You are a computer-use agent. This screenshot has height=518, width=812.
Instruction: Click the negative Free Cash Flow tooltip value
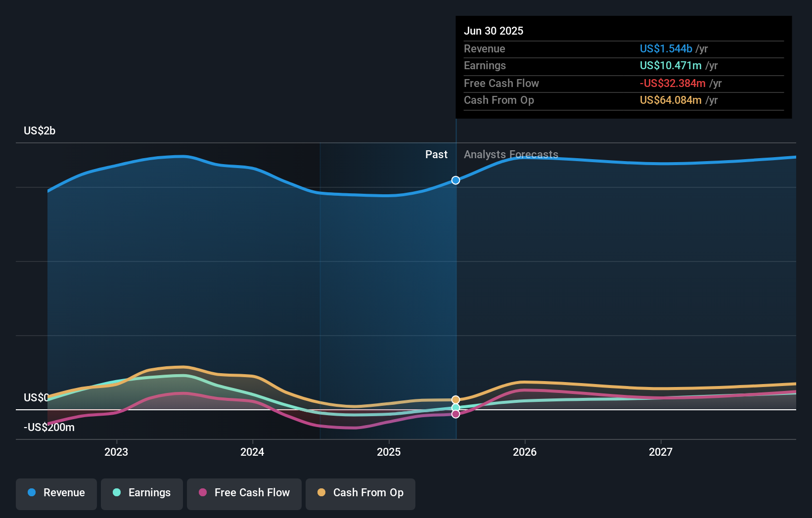click(673, 83)
